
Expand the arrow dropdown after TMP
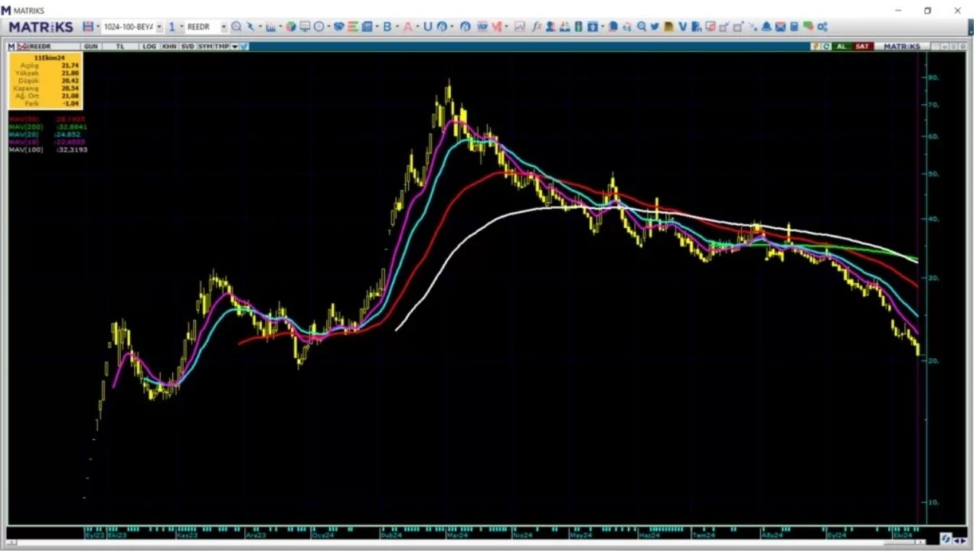(234, 47)
